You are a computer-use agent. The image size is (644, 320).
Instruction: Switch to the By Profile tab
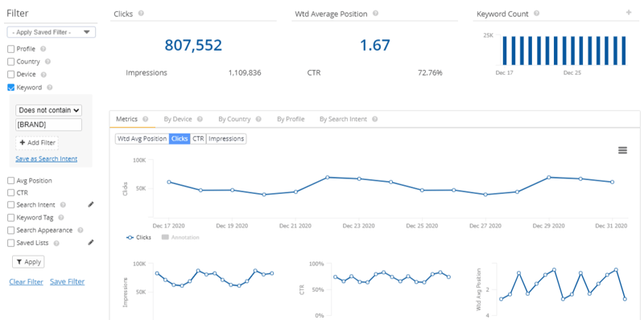291,119
